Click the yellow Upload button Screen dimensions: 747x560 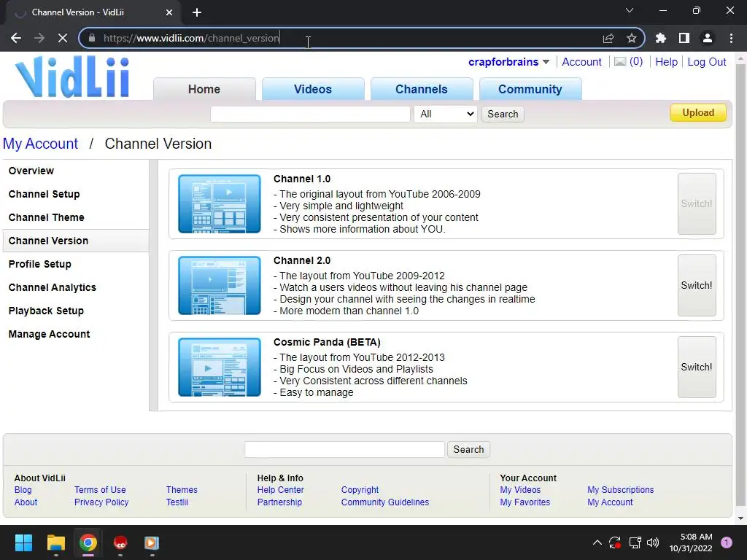(698, 113)
